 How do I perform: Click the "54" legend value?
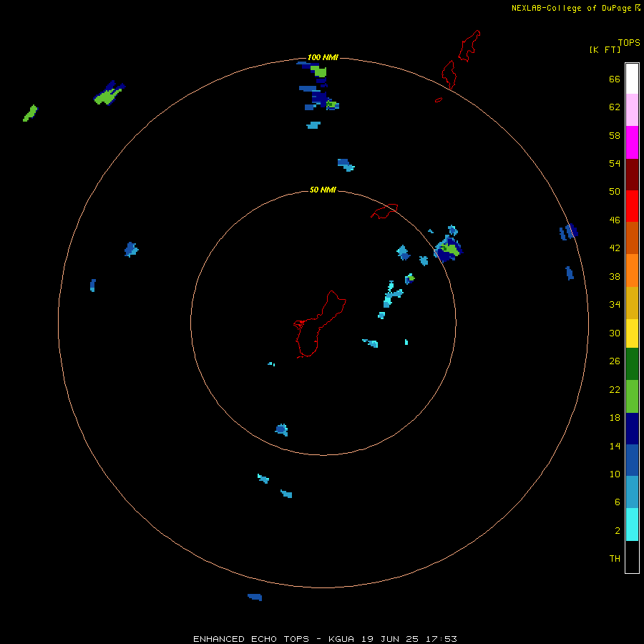(x=615, y=163)
